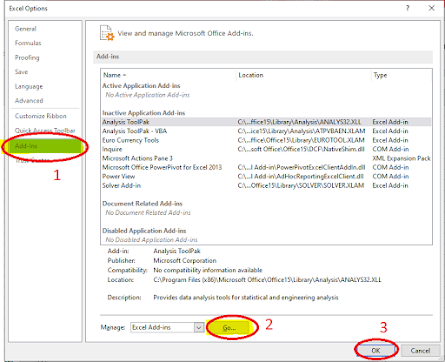Select Microsoft Actions Pane 3 row
Screen dimensions: 445x362
[x=266, y=158]
